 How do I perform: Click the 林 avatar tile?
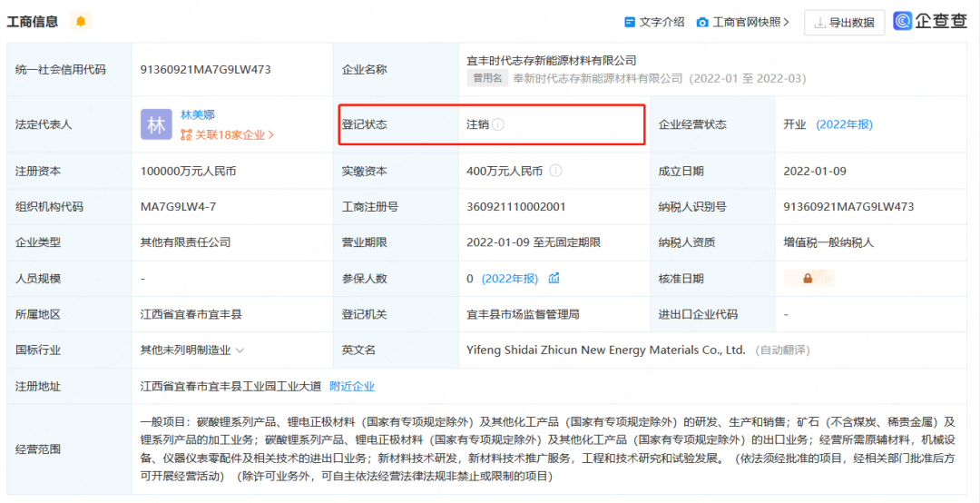coord(156,124)
